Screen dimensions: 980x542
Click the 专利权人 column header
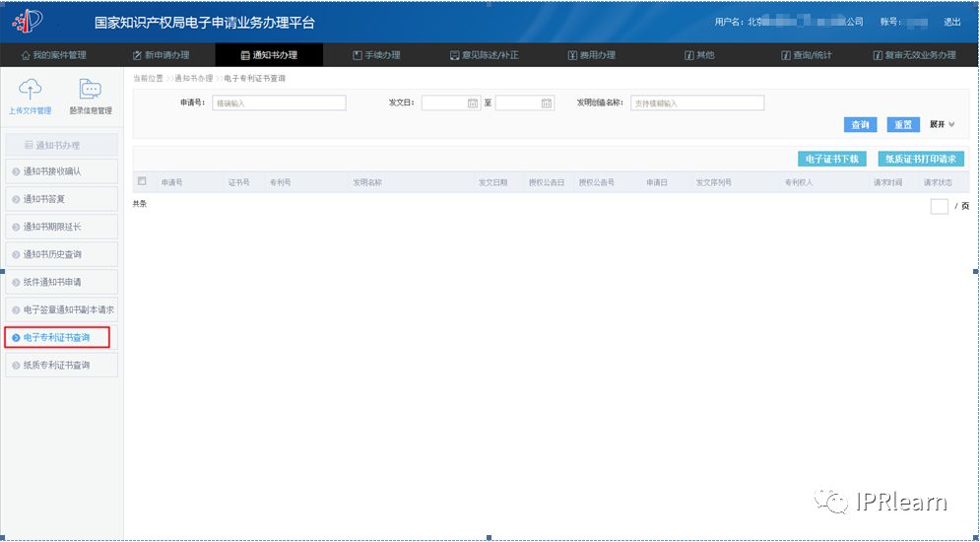click(799, 182)
